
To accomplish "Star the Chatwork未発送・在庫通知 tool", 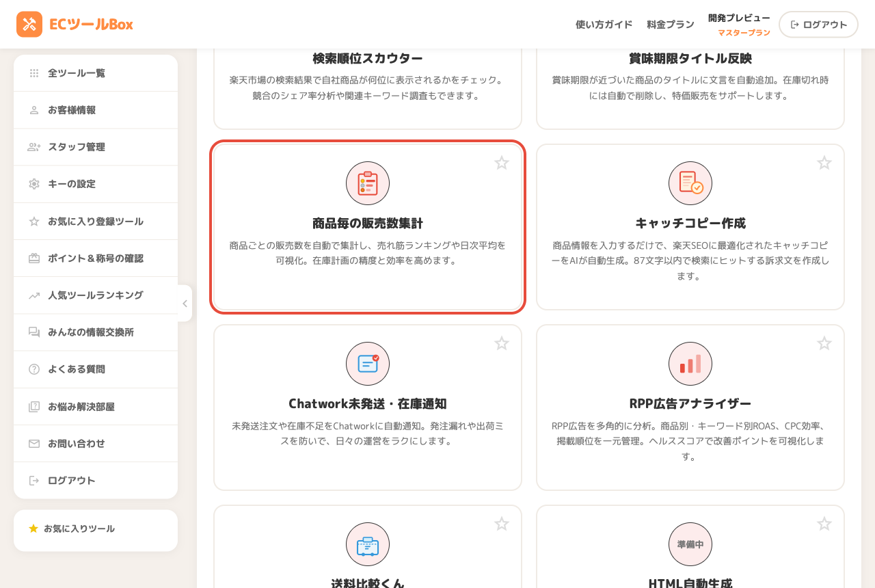I will [x=502, y=343].
